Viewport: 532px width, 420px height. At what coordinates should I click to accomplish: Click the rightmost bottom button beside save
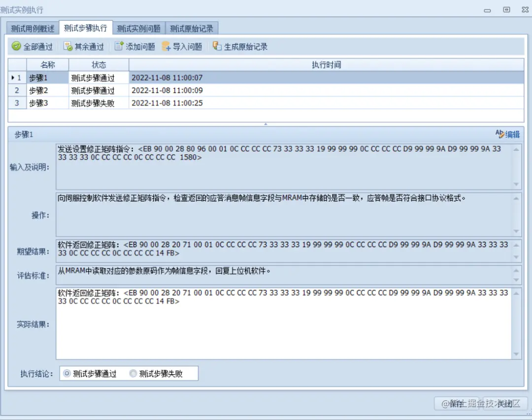click(505, 403)
